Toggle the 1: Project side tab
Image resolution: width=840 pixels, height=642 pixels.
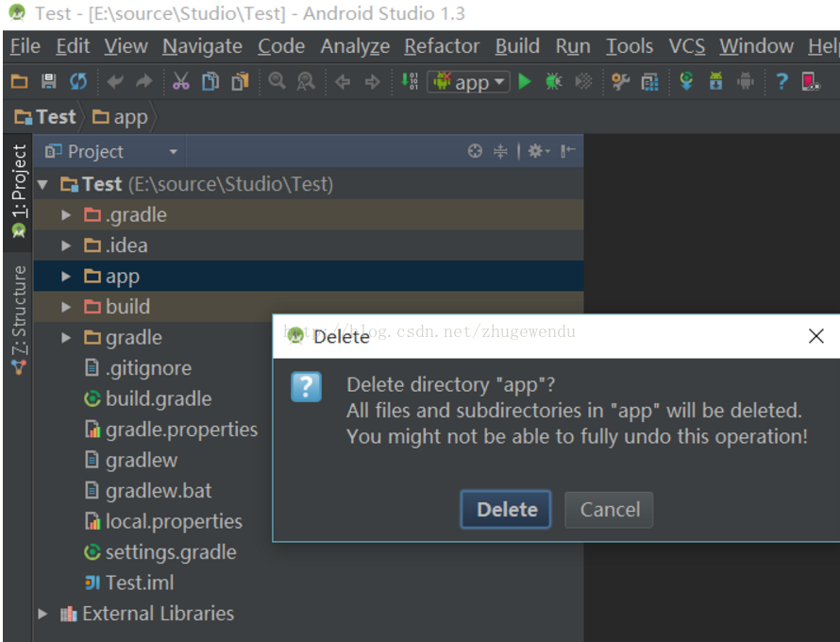click(18, 192)
